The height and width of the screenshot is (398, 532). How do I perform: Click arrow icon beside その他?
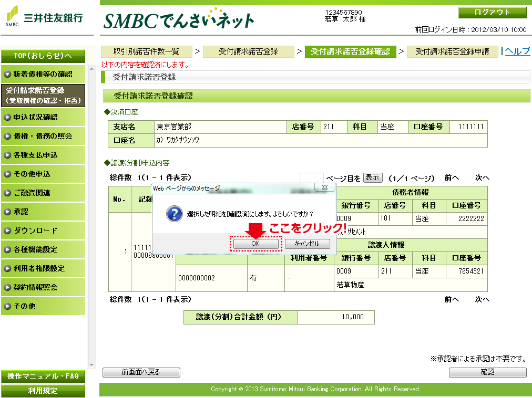(7, 306)
